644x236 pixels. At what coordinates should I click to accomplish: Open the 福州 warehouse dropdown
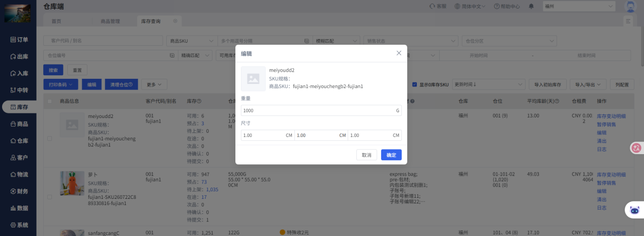click(x=579, y=7)
